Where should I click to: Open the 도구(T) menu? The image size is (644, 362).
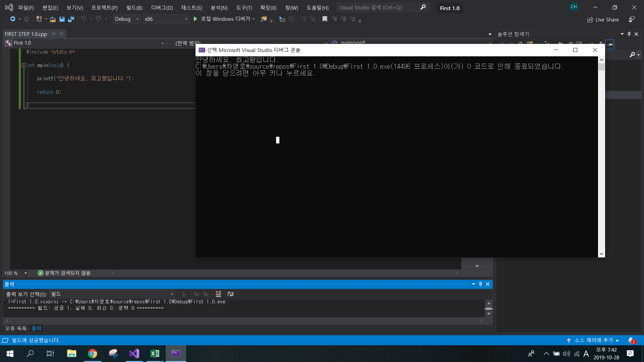click(244, 8)
